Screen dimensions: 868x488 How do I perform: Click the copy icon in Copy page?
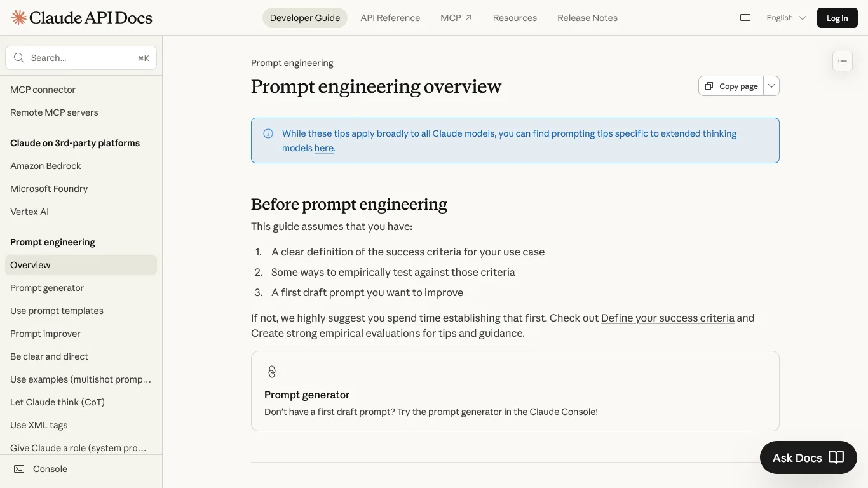click(709, 86)
